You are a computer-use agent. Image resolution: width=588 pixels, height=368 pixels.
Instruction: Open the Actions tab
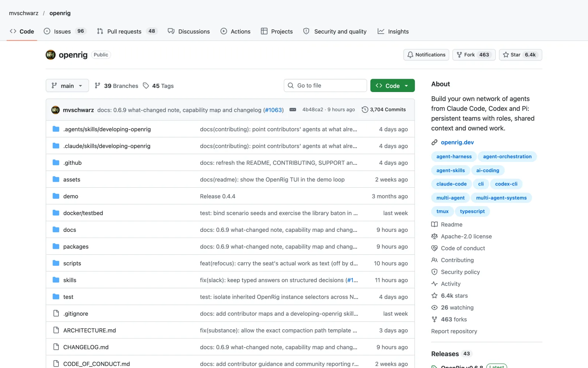[236, 31]
